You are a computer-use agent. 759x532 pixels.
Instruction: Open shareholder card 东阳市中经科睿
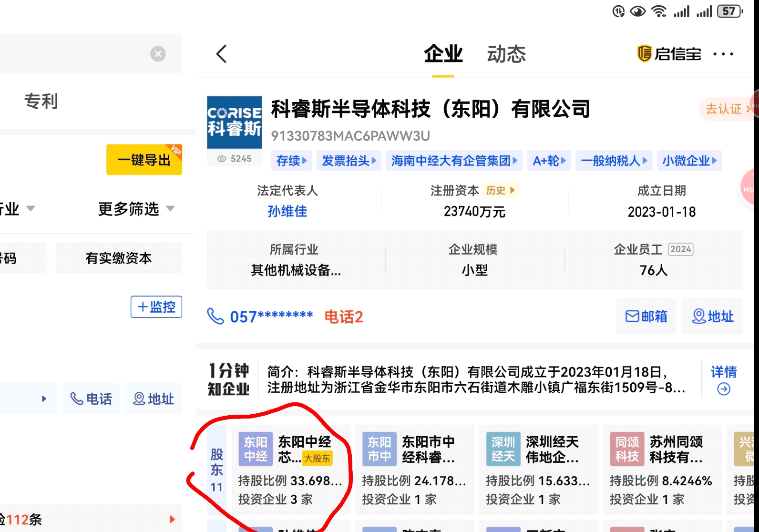pyautogui.click(x=415, y=470)
